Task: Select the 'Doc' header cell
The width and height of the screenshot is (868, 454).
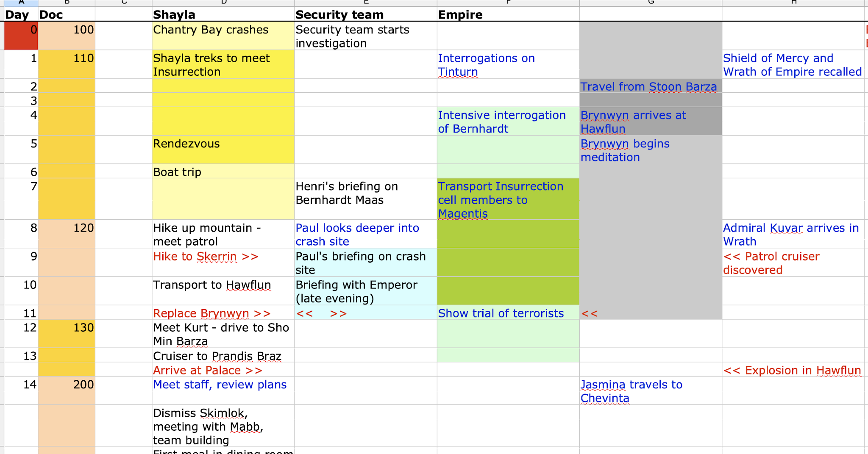Action: point(67,14)
